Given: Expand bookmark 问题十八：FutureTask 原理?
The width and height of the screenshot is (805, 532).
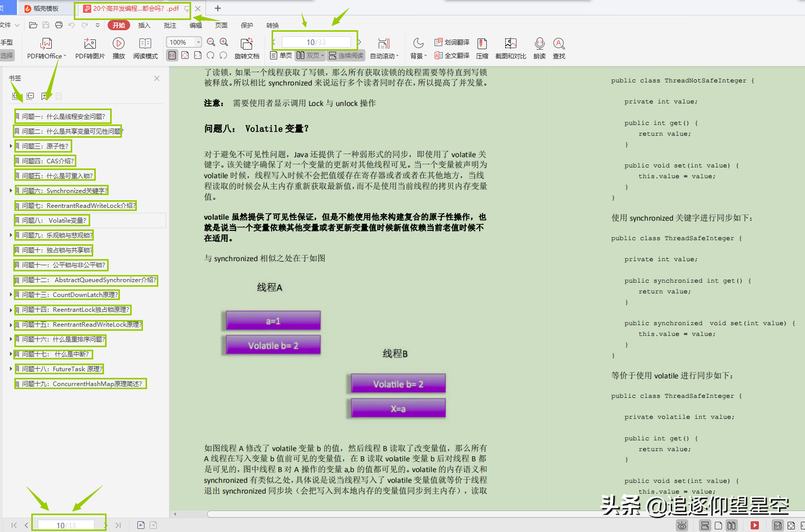Looking at the screenshot, I should pyautogui.click(x=11, y=369).
